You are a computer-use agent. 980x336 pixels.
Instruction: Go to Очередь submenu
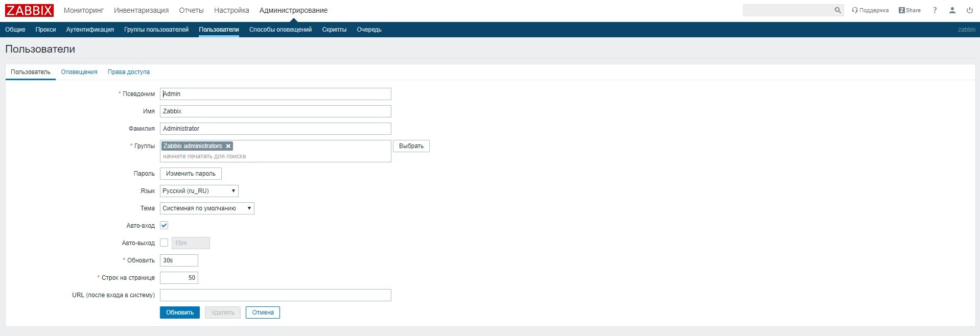[369, 30]
